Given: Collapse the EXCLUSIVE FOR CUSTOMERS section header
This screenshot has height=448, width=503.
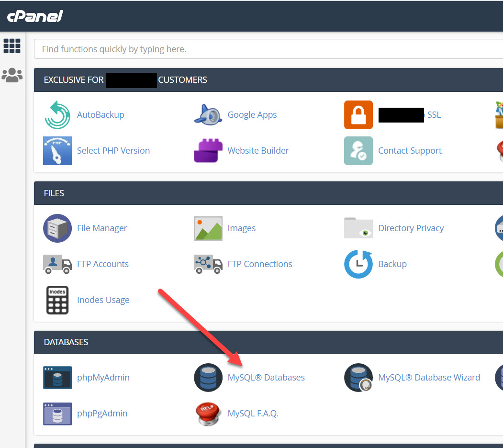Looking at the screenshot, I should (268, 80).
